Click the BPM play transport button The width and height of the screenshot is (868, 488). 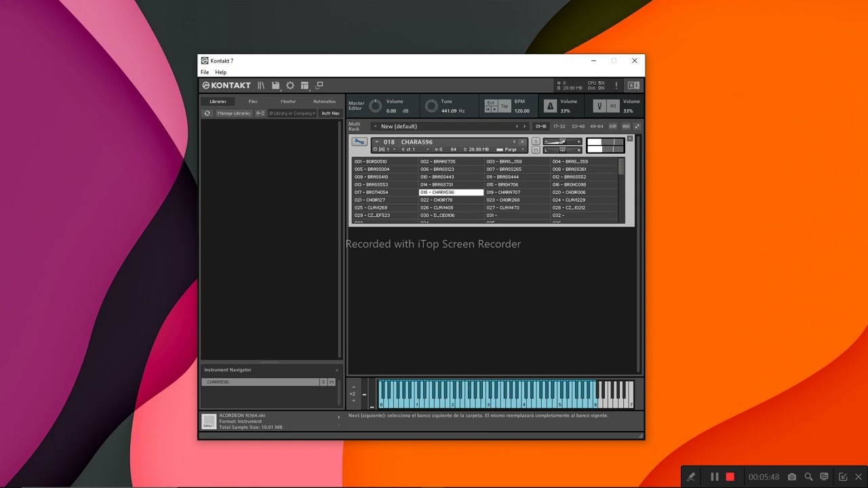(x=494, y=110)
